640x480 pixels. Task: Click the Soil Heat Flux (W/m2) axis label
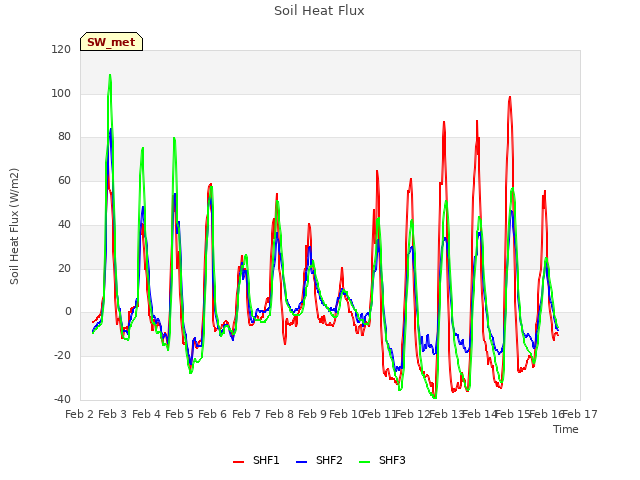(14, 226)
